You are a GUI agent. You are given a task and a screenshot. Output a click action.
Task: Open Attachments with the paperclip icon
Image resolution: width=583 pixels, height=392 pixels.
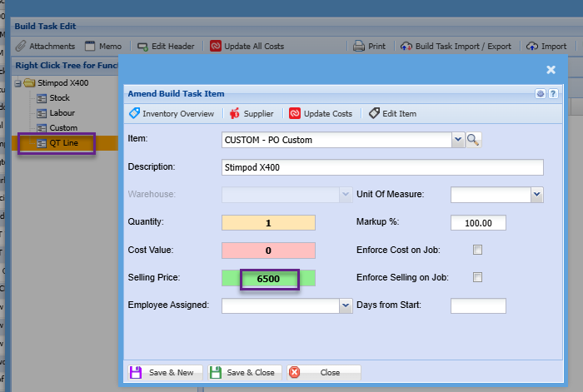coord(21,46)
